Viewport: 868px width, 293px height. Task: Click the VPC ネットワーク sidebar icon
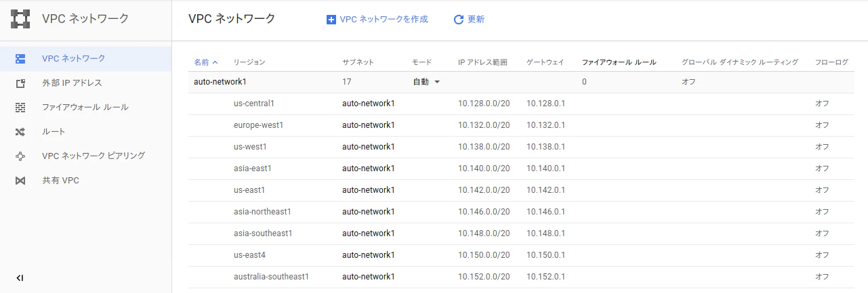20,59
